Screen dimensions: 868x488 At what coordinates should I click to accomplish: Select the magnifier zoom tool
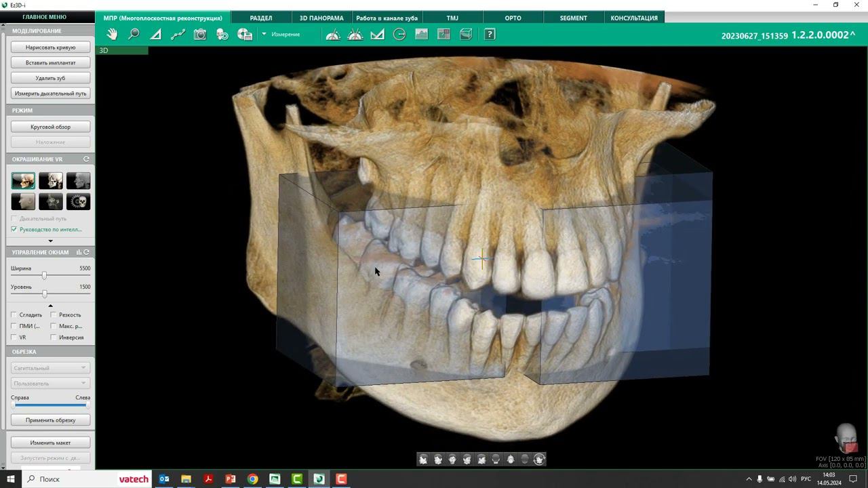tap(134, 34)
